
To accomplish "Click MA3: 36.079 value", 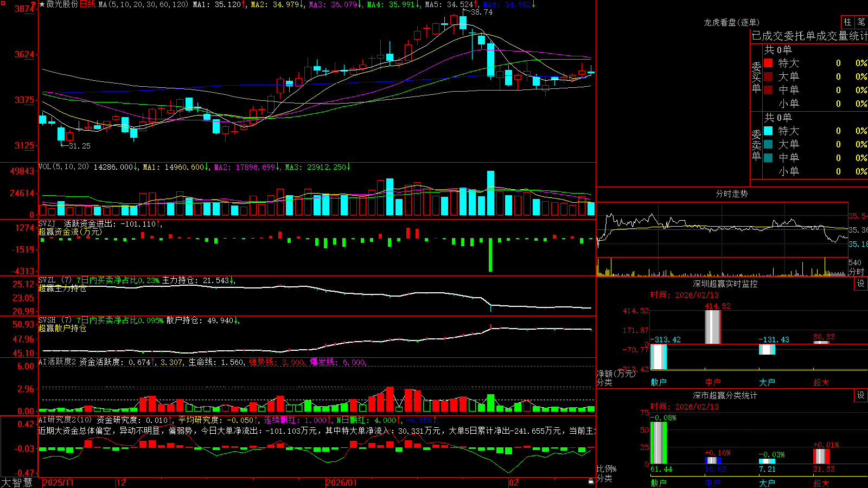I will (333, 4).
